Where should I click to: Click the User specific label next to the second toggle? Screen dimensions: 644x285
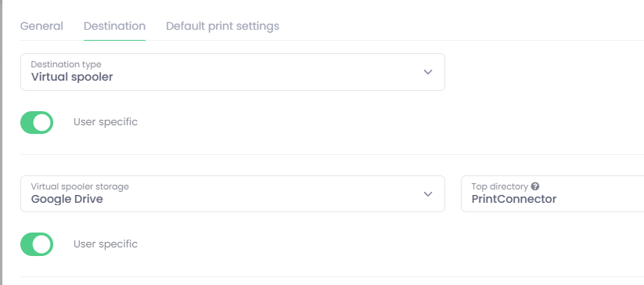(x=106, y=244)
